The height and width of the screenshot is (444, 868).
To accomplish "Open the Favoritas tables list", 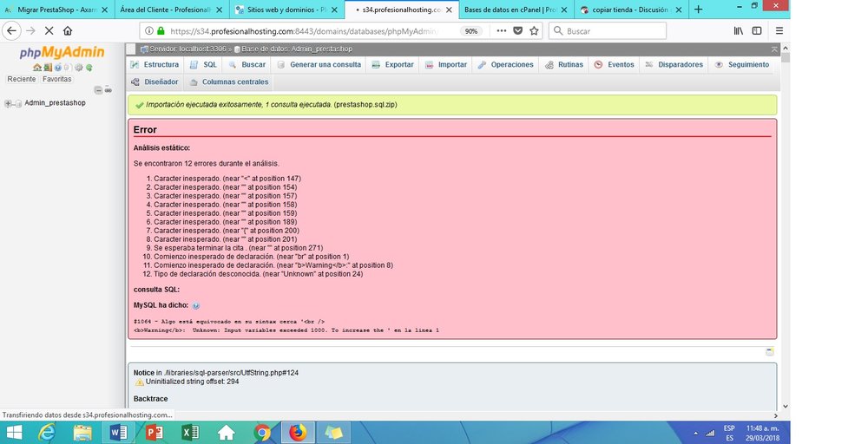I will 57,79.
